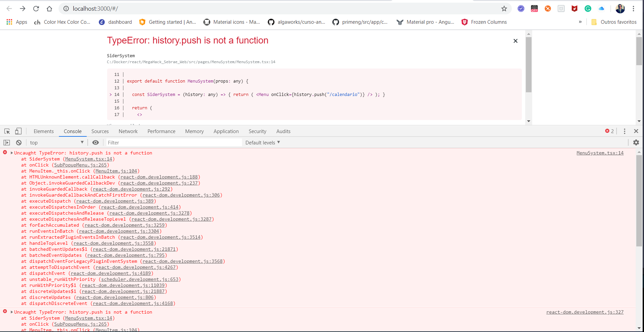Focus the console Filter input field
The image size is (644, 332).
pyautogui.click(x=174, y=142)
